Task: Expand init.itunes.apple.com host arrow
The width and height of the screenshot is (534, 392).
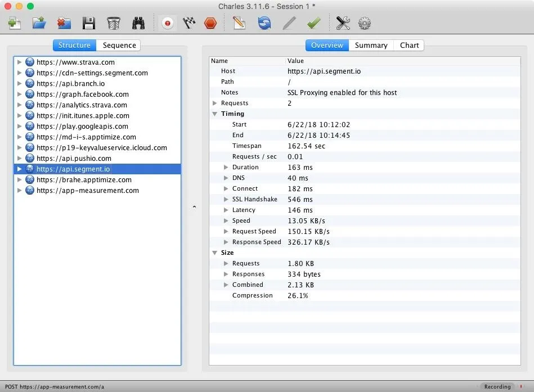Action: coord(19,115)
